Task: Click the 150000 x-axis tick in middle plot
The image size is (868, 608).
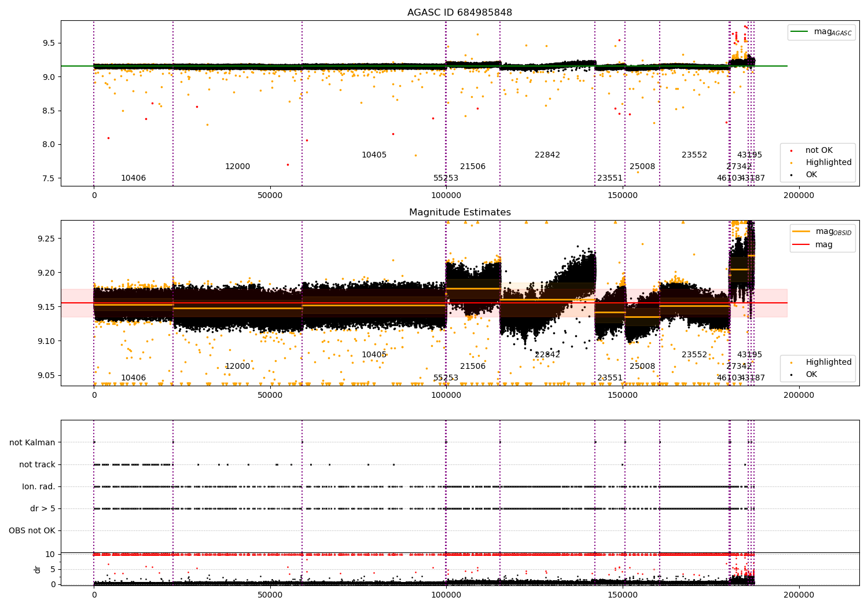Action: tap(623, 395)
